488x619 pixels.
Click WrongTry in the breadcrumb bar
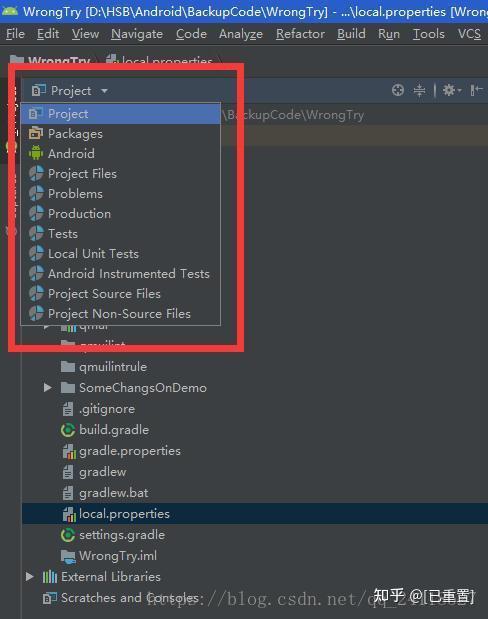[x=59, y=62]
